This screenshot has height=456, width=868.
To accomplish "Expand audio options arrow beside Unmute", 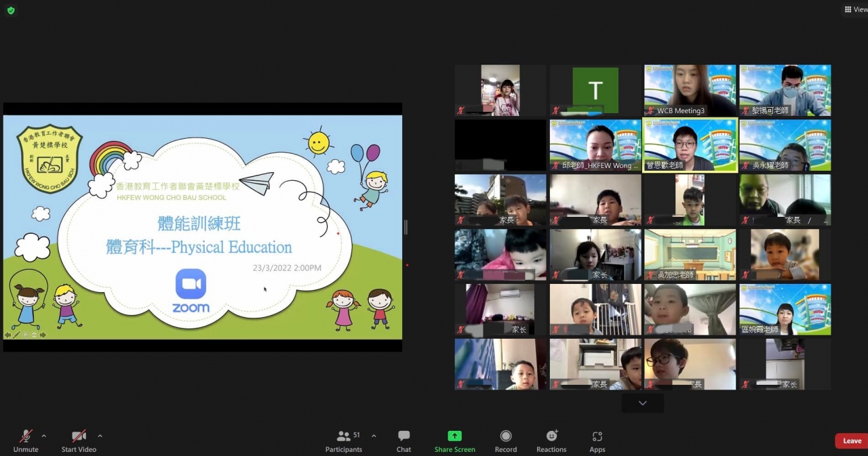I will pyautogui.click(x=44, y=436).
